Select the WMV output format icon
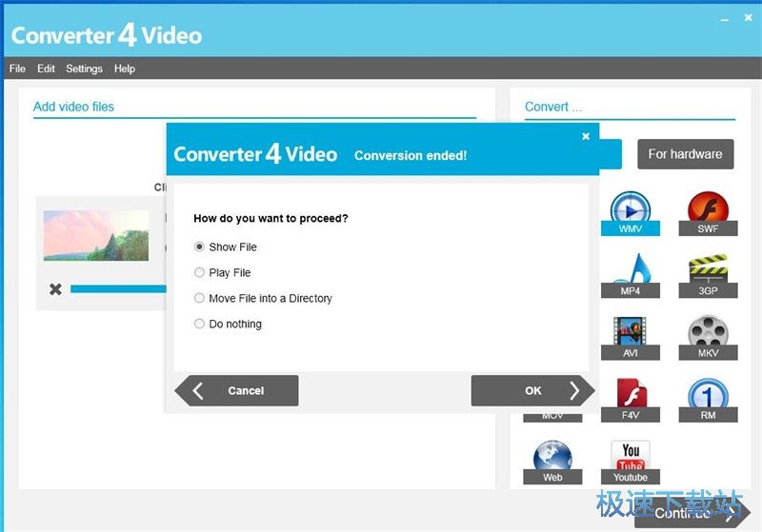 coord(631,213)
